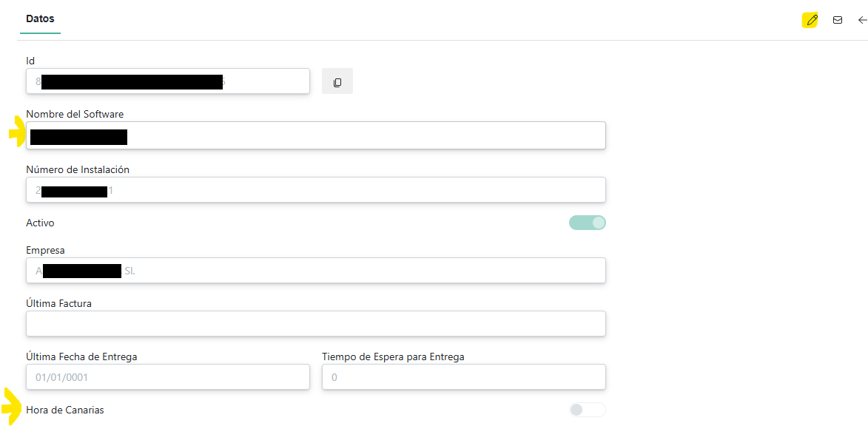Click the Última Fecha de Entrega date field
868x426 pixels.
[x=168, y=377]
